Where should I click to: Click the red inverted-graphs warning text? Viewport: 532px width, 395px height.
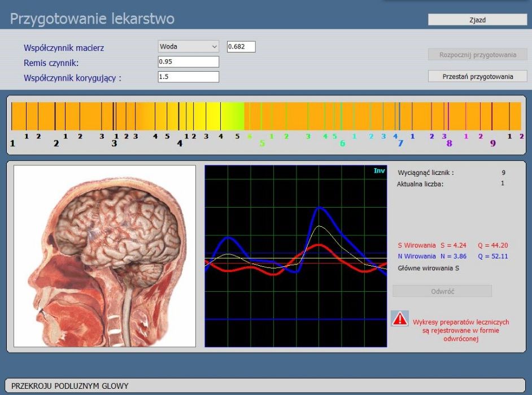click(461, 330)
